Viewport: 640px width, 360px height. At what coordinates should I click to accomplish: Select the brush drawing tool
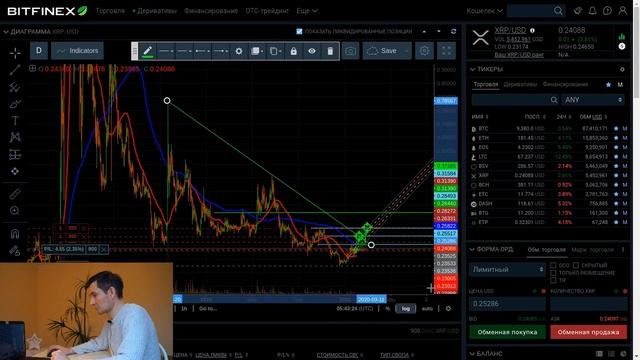(15, 104)
